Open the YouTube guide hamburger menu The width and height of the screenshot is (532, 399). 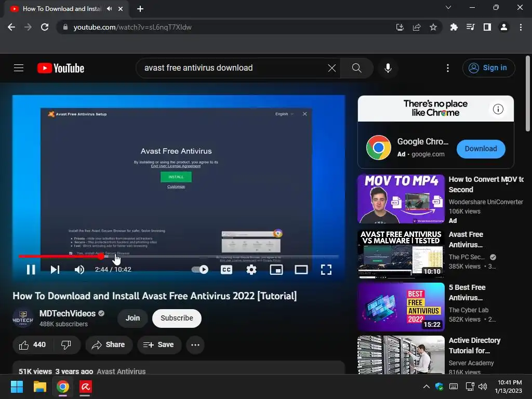[x=19, y=68]
